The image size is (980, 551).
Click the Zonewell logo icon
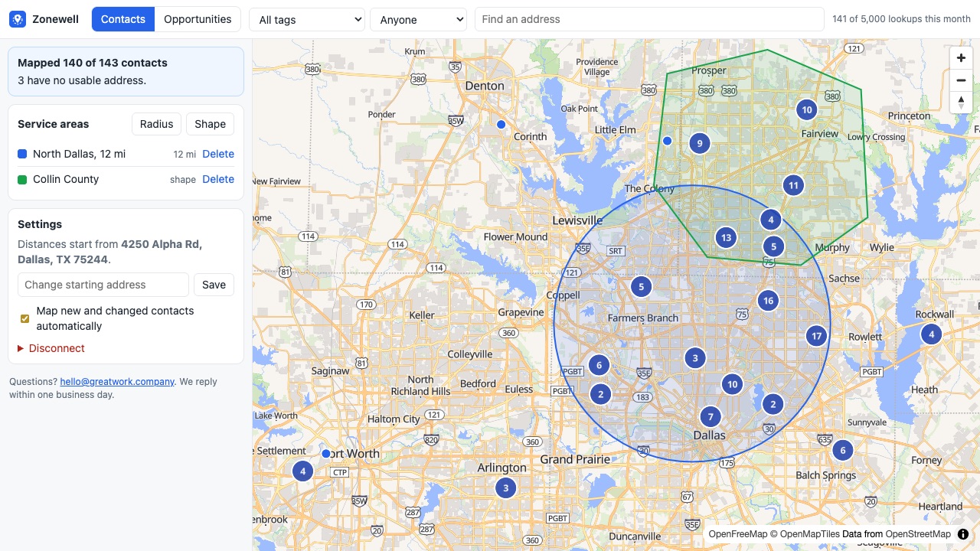(x=18, y=19)
